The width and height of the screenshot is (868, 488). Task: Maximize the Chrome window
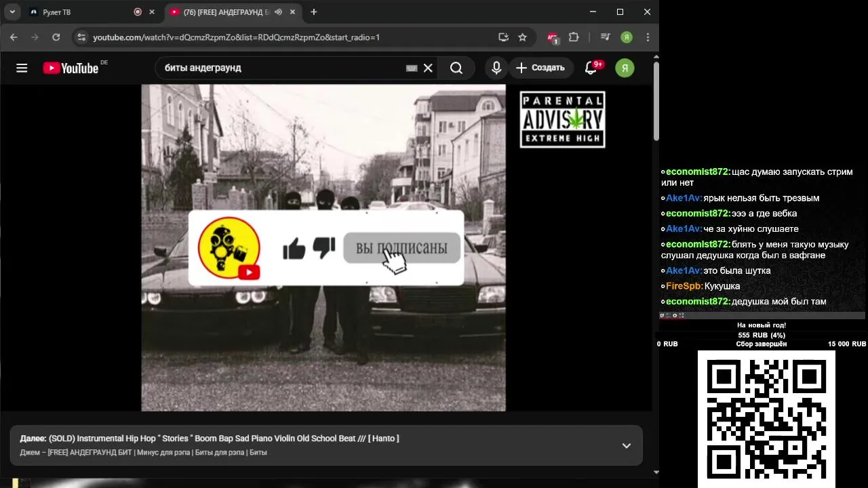[620, 12]
